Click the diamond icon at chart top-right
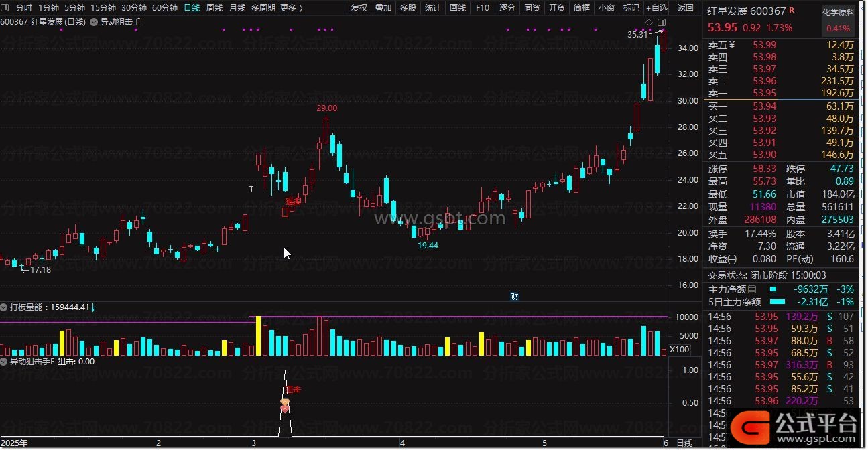 click(649, 23)
